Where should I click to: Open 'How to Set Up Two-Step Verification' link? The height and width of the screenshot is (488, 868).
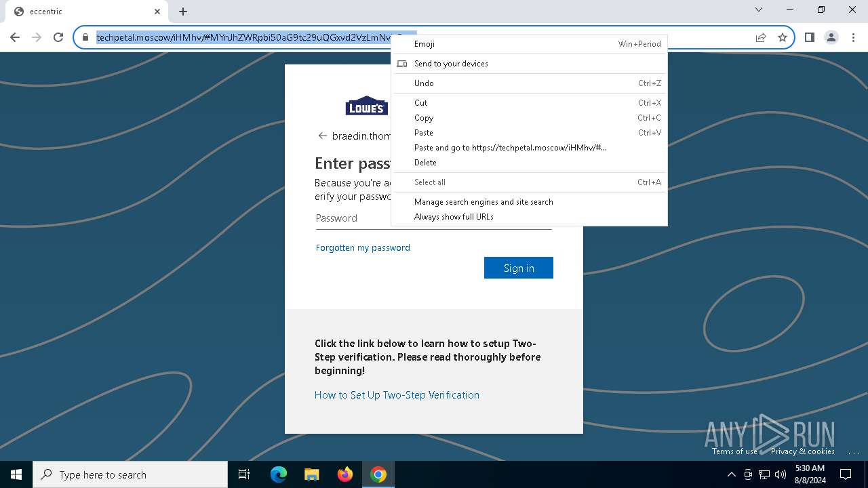[x=397, y=395]
